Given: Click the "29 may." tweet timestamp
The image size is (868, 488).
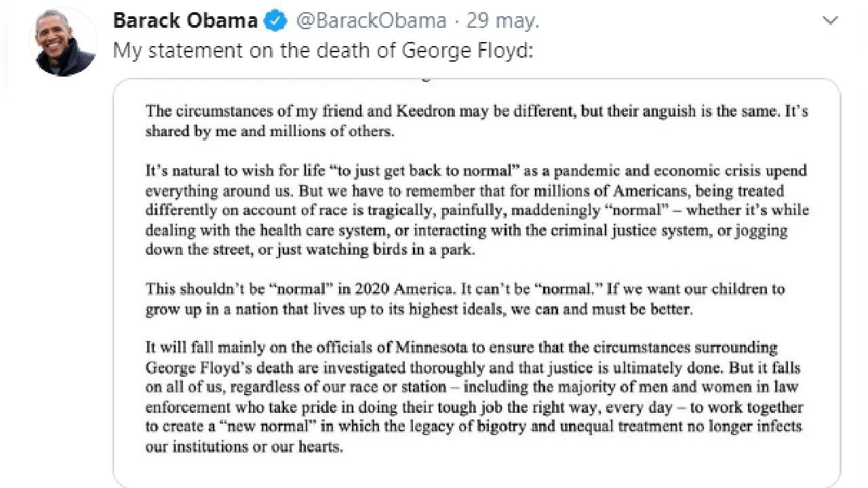Looking at the screenshot, I should (x=502, y=21).
